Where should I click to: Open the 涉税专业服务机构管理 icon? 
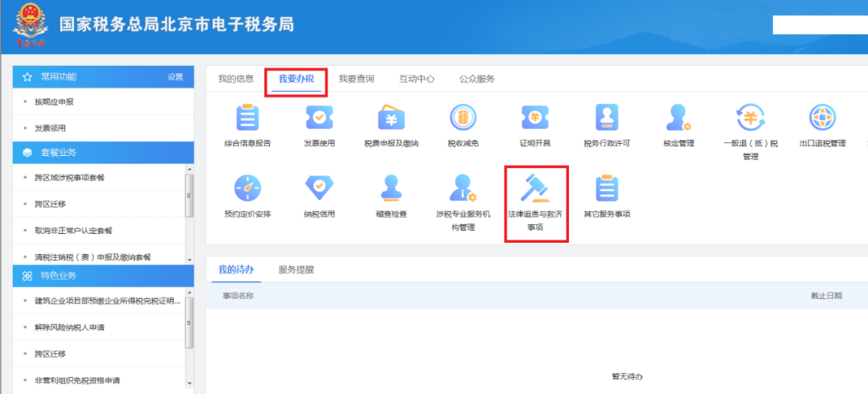click(x=464, y=188)
